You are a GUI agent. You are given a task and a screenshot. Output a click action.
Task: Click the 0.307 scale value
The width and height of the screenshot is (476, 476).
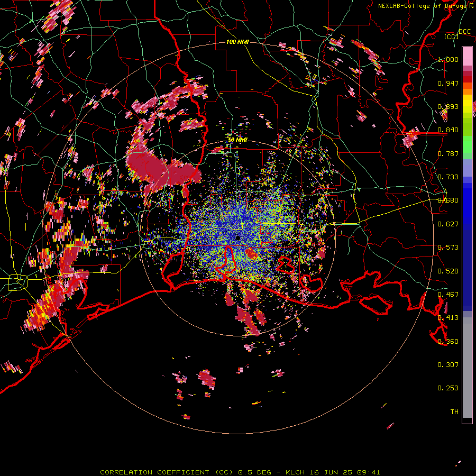coord(448,365)
